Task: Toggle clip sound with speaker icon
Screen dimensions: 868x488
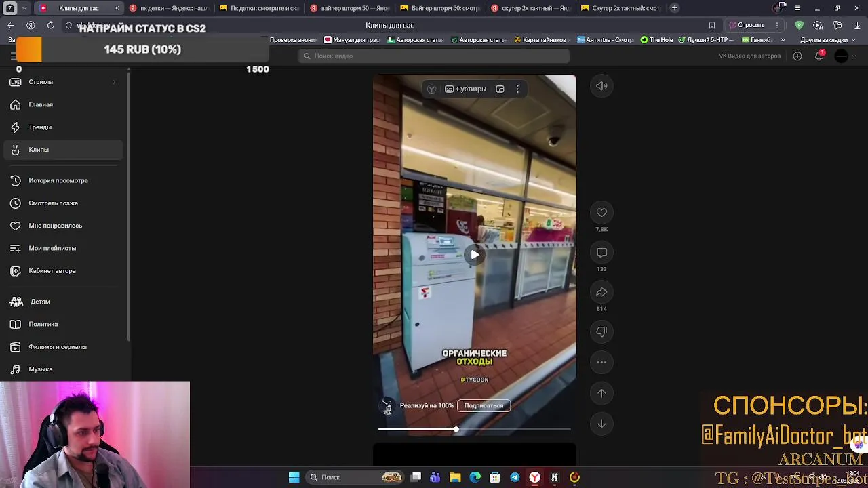Action: [601, 86]
